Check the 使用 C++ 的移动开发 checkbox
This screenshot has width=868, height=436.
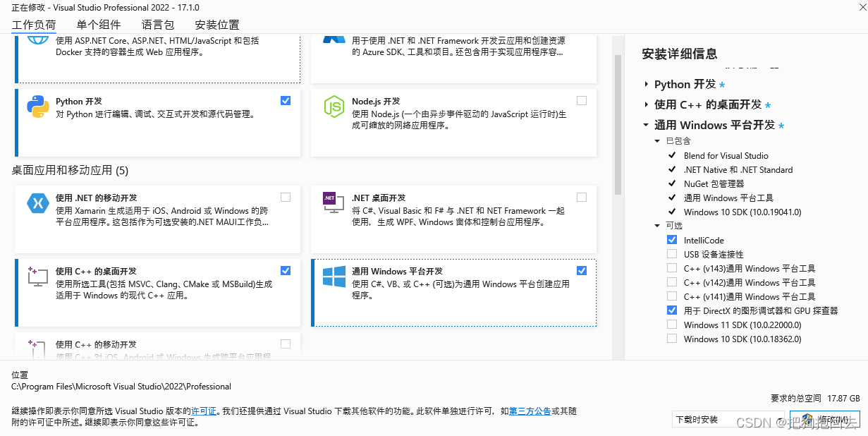(286, 344)
